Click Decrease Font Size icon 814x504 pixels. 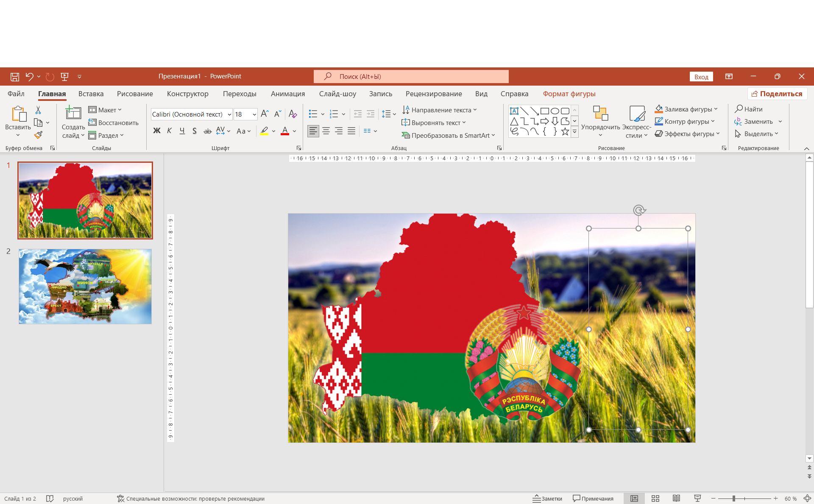click(278, 114)
